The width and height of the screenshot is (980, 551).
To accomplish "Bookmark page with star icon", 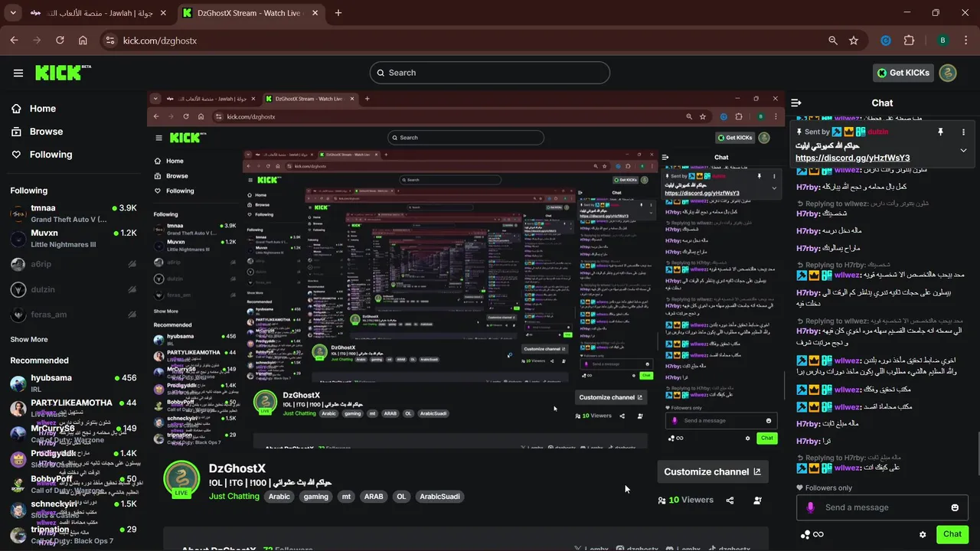I will 854,41.
